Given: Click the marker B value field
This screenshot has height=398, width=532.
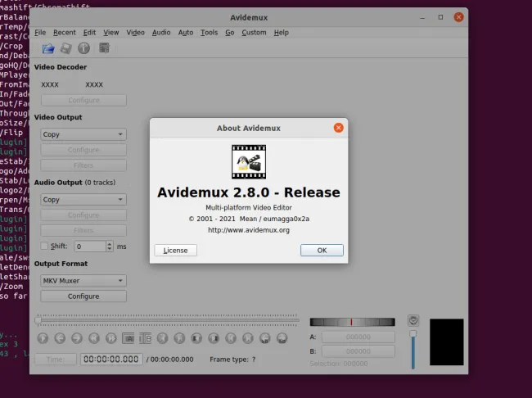Looking at the screenshot, I should (x=358, y=351).
